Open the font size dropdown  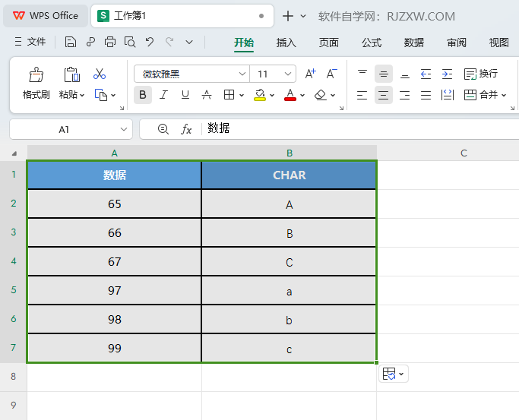click(288, 74)
